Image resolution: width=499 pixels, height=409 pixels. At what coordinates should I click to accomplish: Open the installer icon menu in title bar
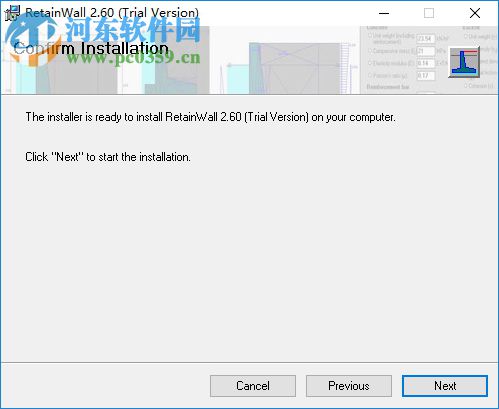pyautogui.click(x=12, y=13)
